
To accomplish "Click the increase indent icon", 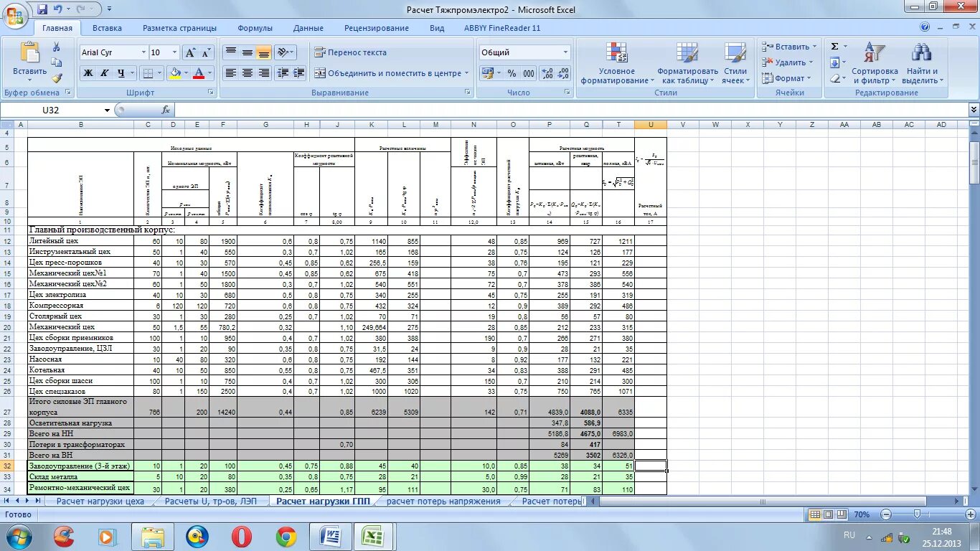I will coord(299,73).
